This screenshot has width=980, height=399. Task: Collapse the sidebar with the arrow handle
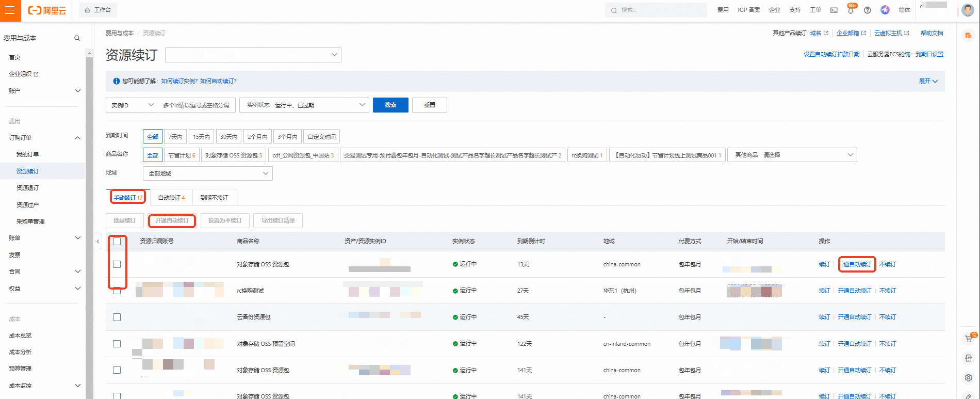[98, 241]
